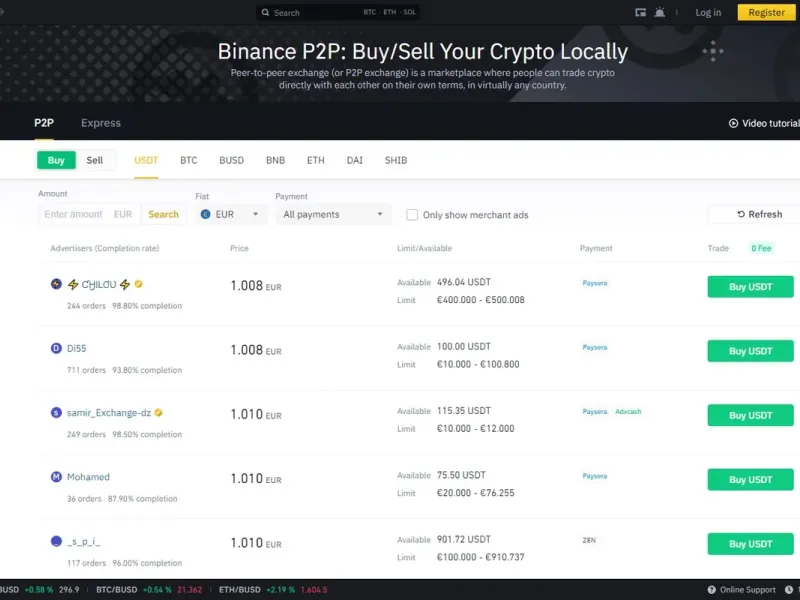Image resolution: width=800 pixels, height=600 pixels.
Task: Open the All payments dropdown
Action: tap(333, 214)
